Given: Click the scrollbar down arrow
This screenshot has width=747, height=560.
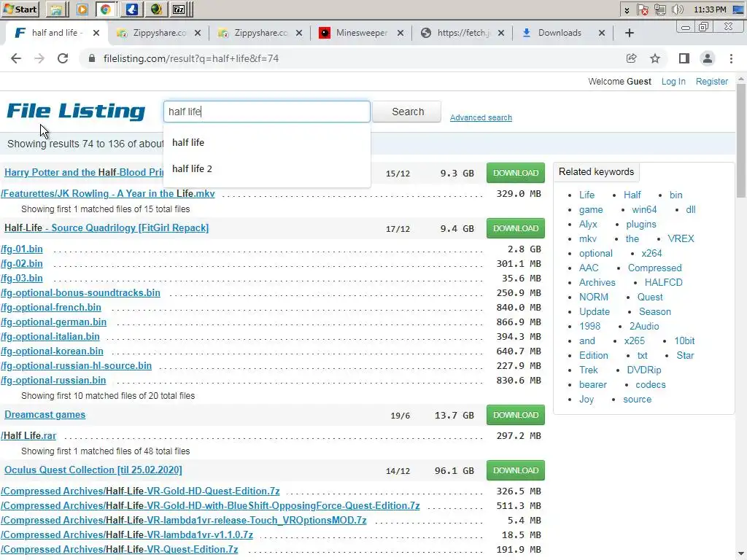Looking at the screenshot, I should (x=741, y=554).
